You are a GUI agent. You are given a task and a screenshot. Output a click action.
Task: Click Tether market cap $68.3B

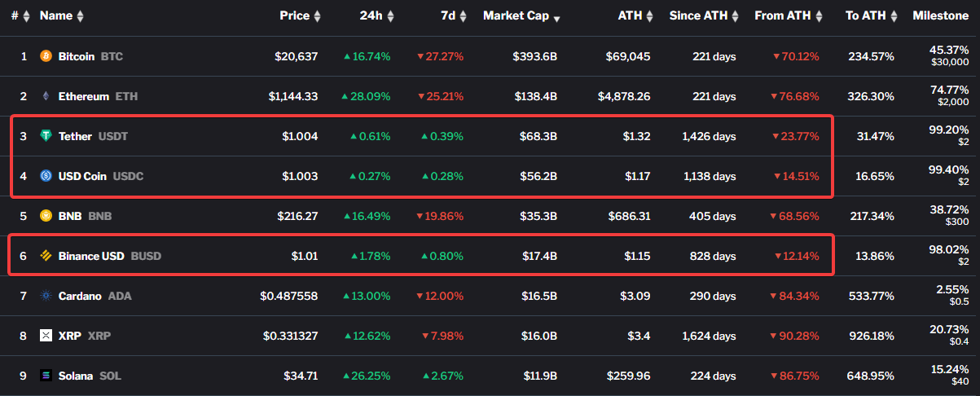[538, 136]
